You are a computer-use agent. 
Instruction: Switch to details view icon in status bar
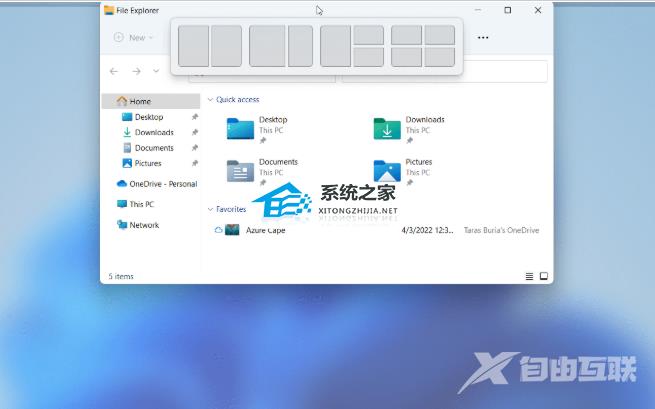pos(529,276)
